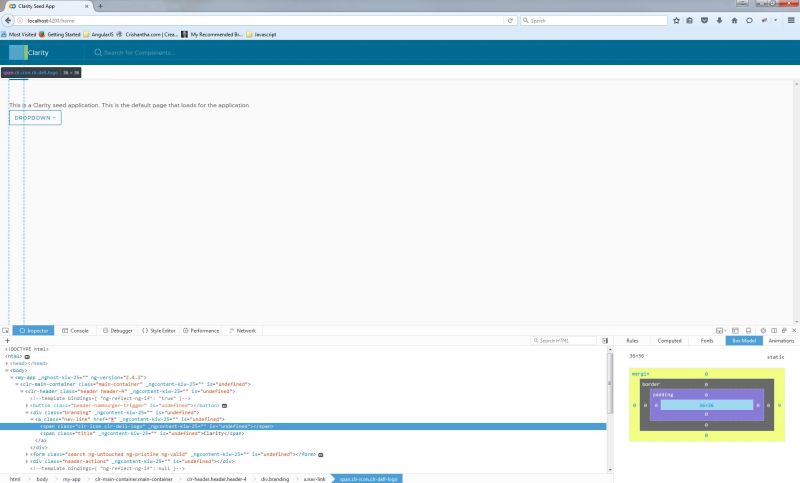Click the Firefox back arrow button
Screen dimensions: 800x483
coord(8,20)
